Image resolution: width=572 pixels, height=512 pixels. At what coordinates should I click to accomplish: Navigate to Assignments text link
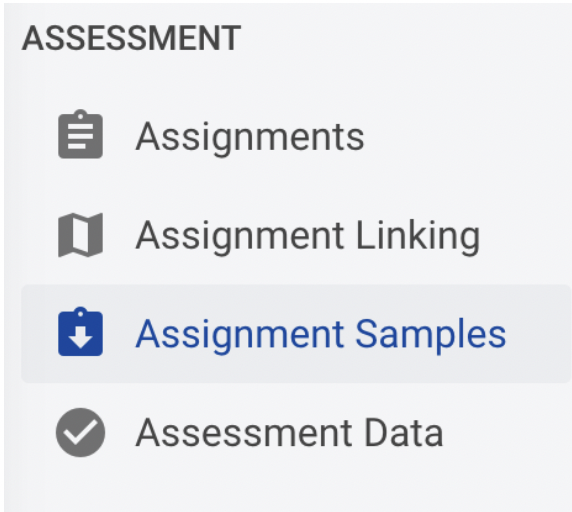[250, 137]
